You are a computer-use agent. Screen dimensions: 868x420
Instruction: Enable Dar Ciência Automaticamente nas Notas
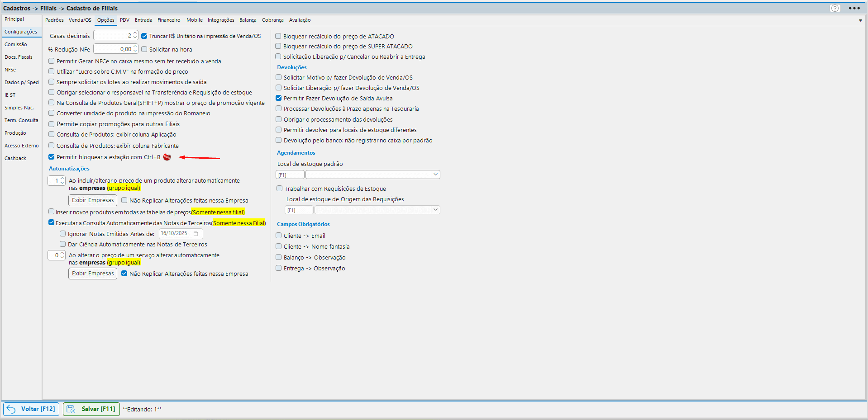[x=63, y=244]
